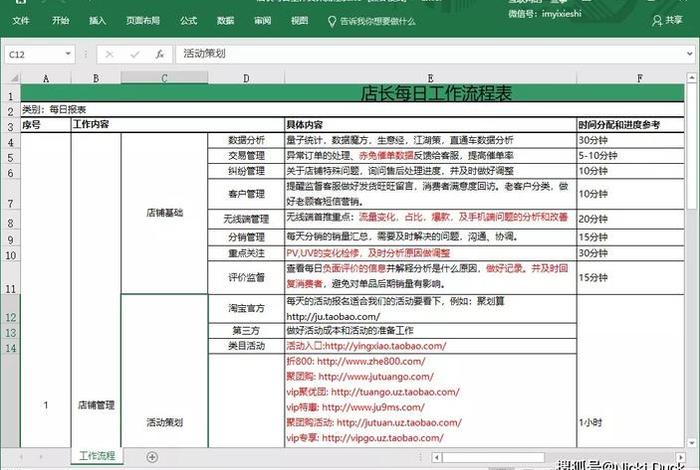Select column B header
This screenshot has height=470, width=700.
pyautogui.click(x=96, y=78)
